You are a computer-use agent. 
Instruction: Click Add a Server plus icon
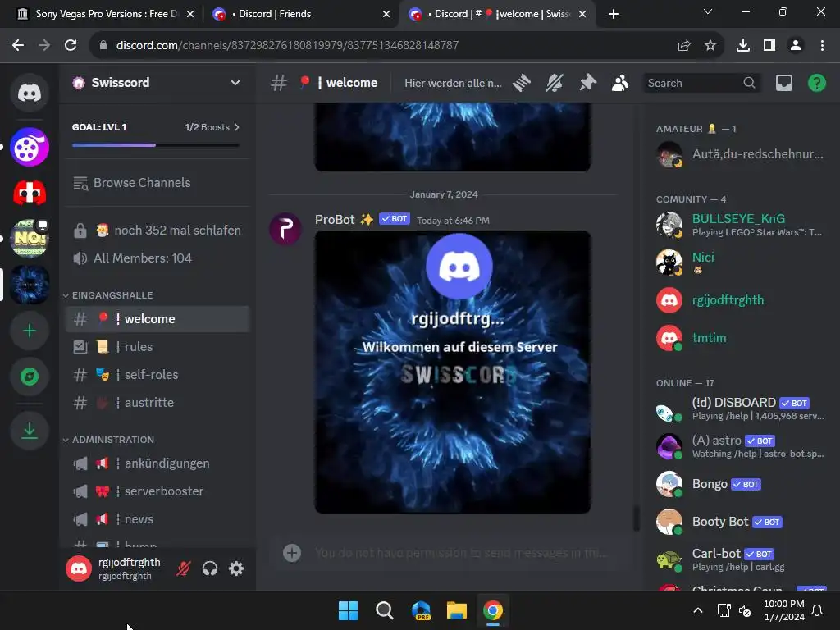point(30,331)
